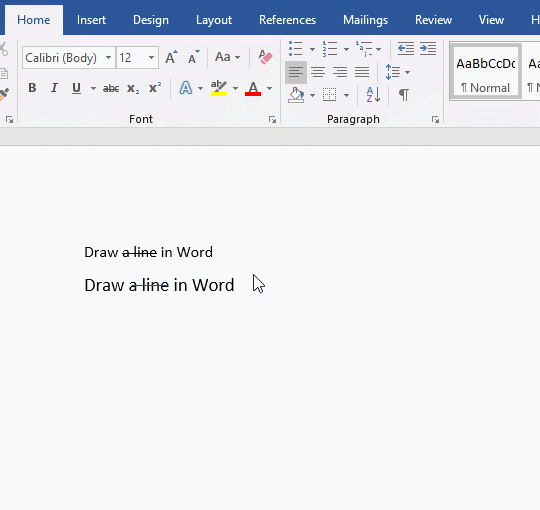
Task: Open Font Color dropdown arrow
Action: 269,89
